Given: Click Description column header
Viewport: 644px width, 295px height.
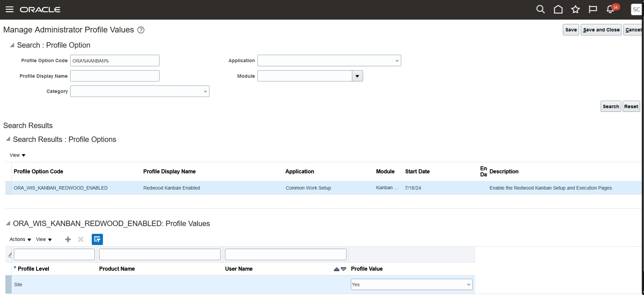Looking at the screenshot, I should click(x=504, y=171).
